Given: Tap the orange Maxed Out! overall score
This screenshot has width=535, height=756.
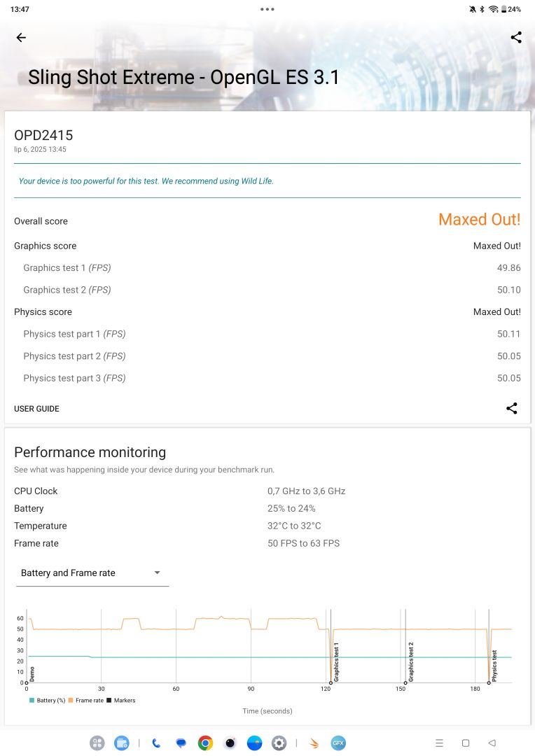Looking at the screenshot, I should (480, 219).
